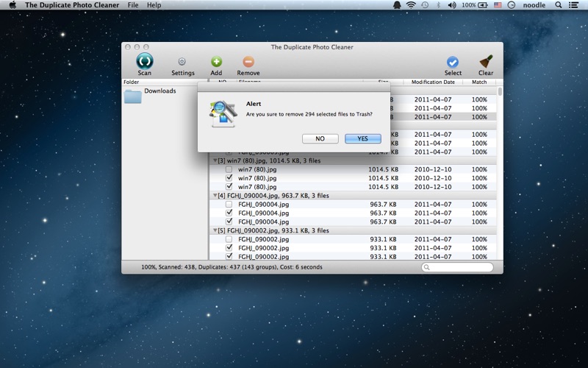Collapse group [5] FGHJ_090002.jpg

tap(215, 230)
